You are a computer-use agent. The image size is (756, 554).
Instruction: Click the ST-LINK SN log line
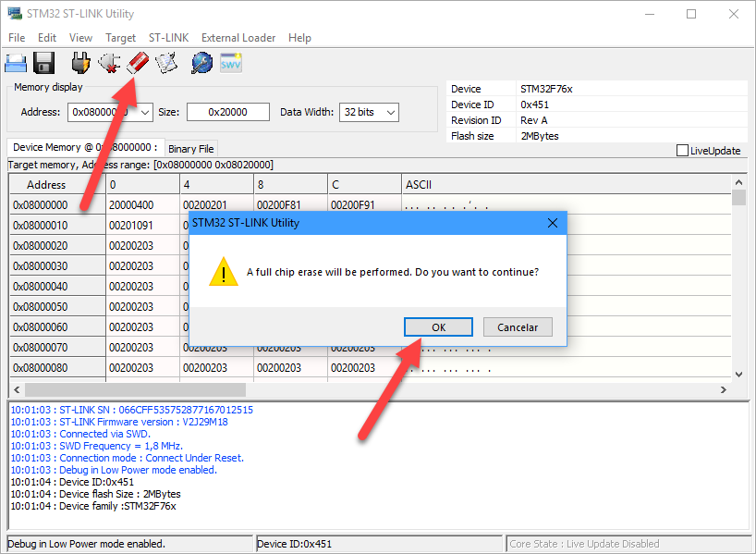point(131,410)
